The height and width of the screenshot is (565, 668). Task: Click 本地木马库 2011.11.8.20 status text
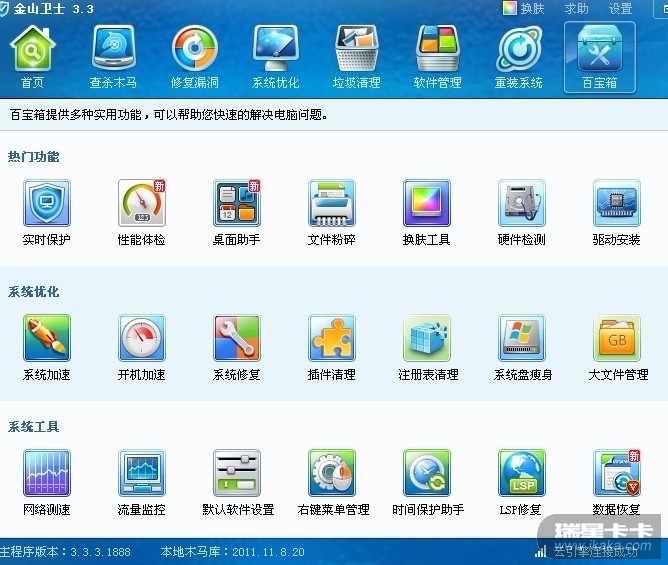coord(233,552)
